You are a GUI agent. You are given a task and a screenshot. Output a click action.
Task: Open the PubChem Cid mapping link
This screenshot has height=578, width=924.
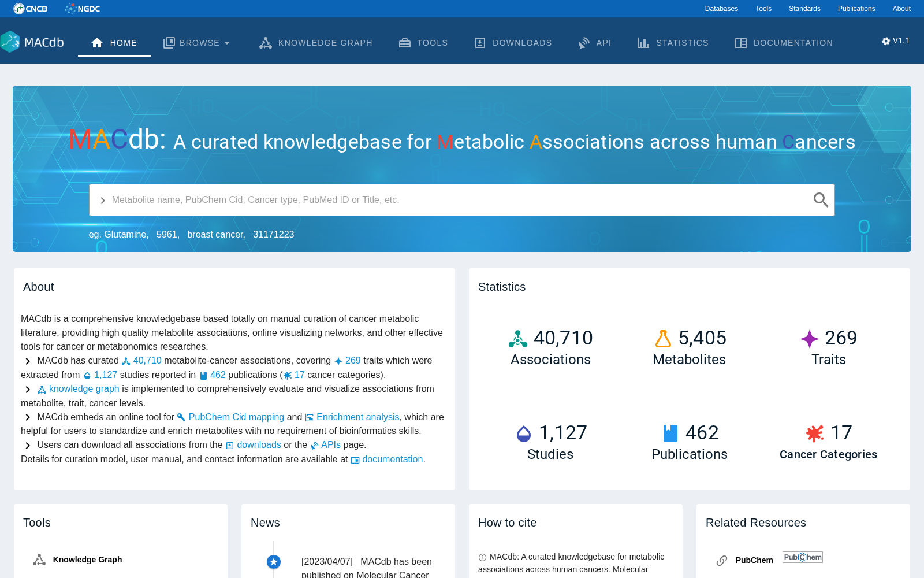236,417
